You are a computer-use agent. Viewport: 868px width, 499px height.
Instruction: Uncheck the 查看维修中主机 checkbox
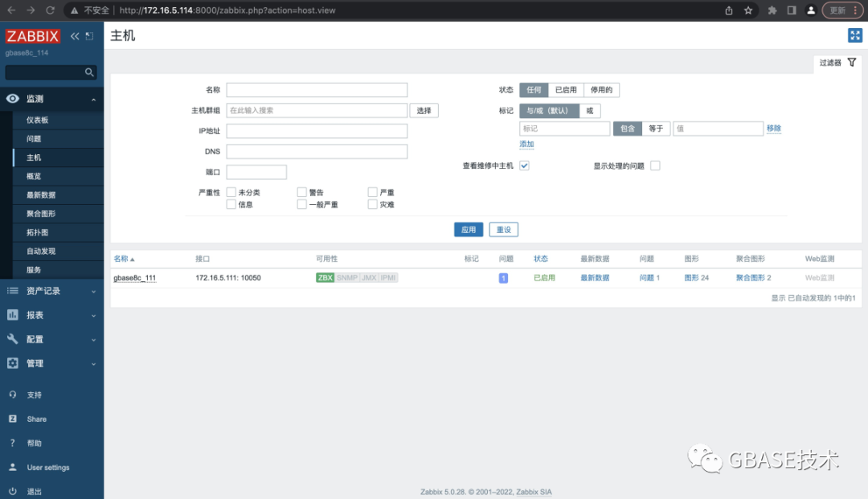click(x=524, y=166)
